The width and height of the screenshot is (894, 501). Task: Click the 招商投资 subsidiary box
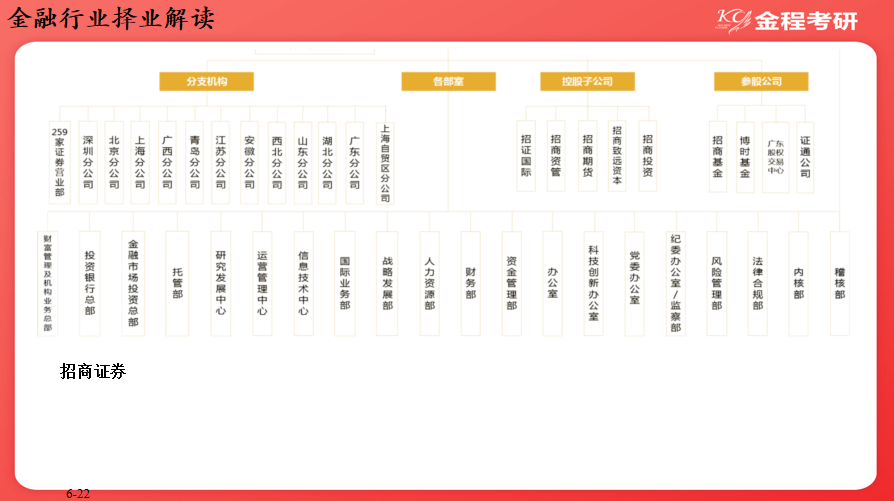tap(648, 156)
